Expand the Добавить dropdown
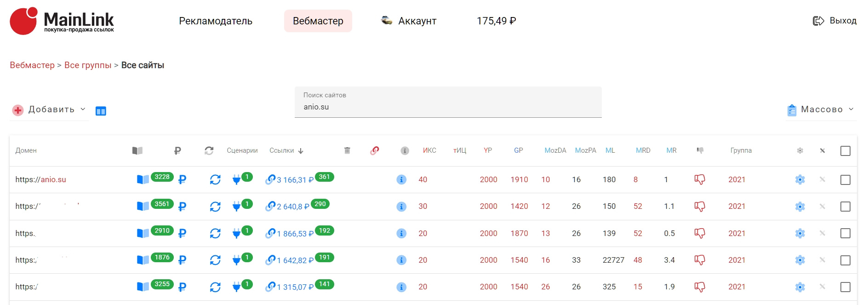Image resolution: width=868 pixels, height=305 pixels. [49, 109]
